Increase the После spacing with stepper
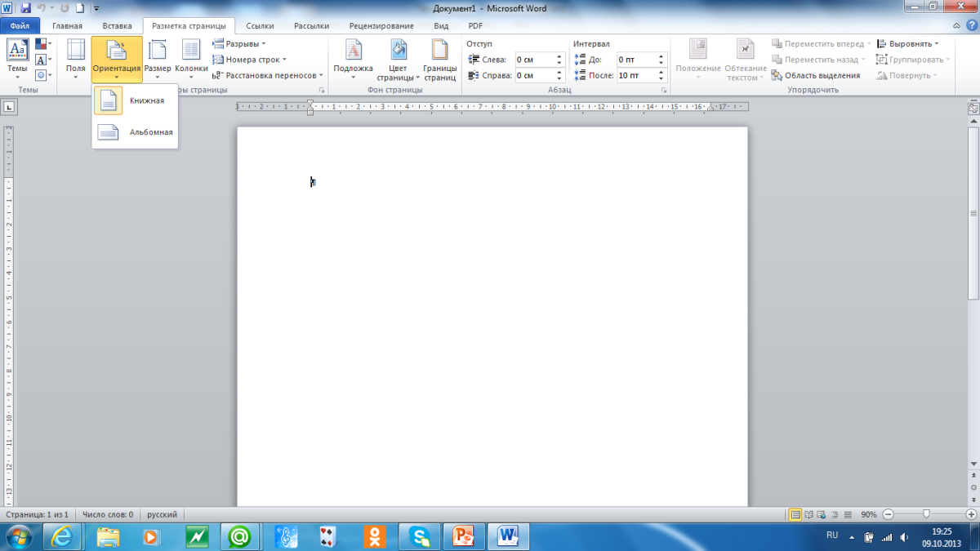 click(662, 72)
